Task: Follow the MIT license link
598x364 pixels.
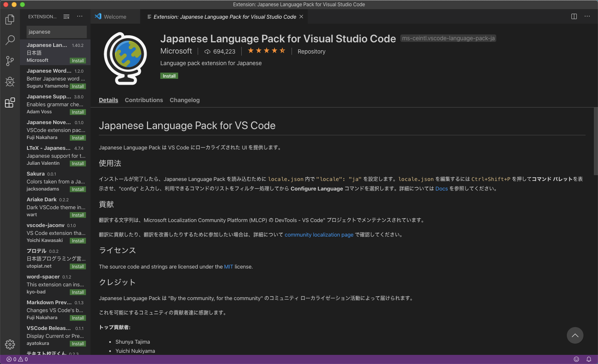Action: 228,266
